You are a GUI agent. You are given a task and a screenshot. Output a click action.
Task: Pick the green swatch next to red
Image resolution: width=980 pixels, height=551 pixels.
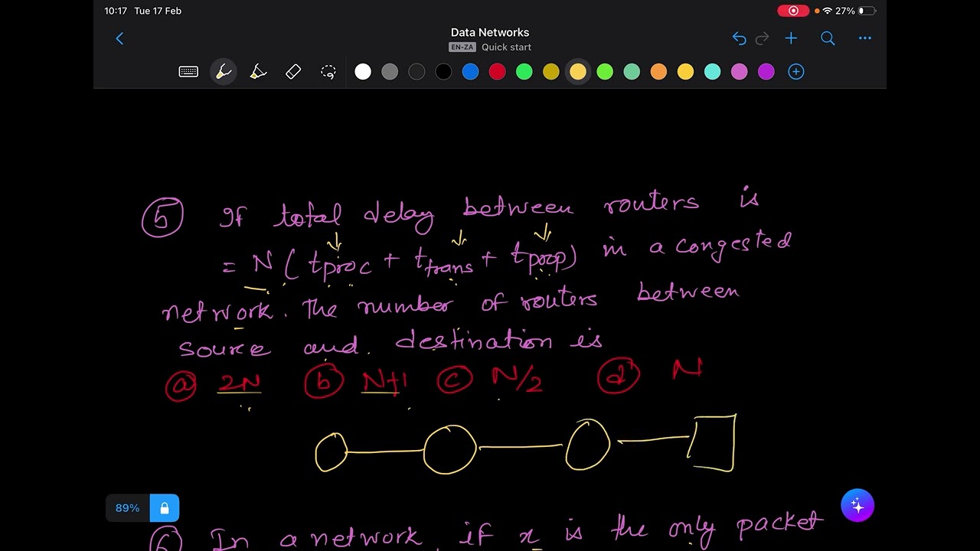[524, 72]
